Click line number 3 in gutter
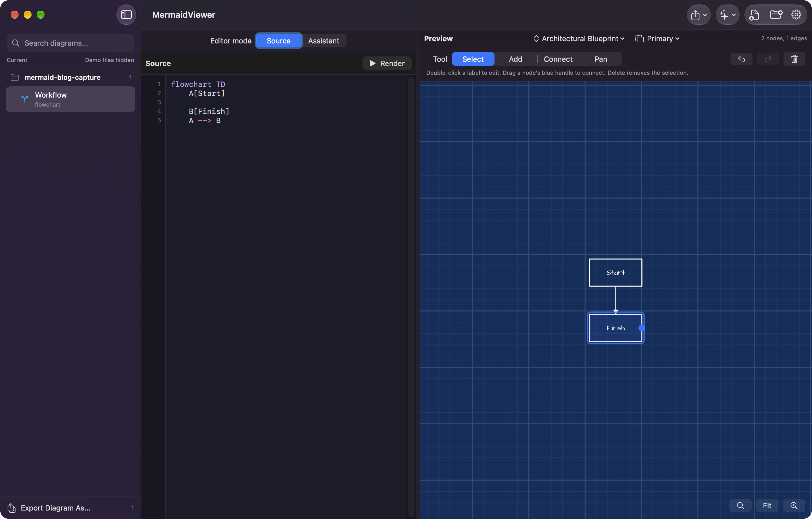 click(159, 102)
